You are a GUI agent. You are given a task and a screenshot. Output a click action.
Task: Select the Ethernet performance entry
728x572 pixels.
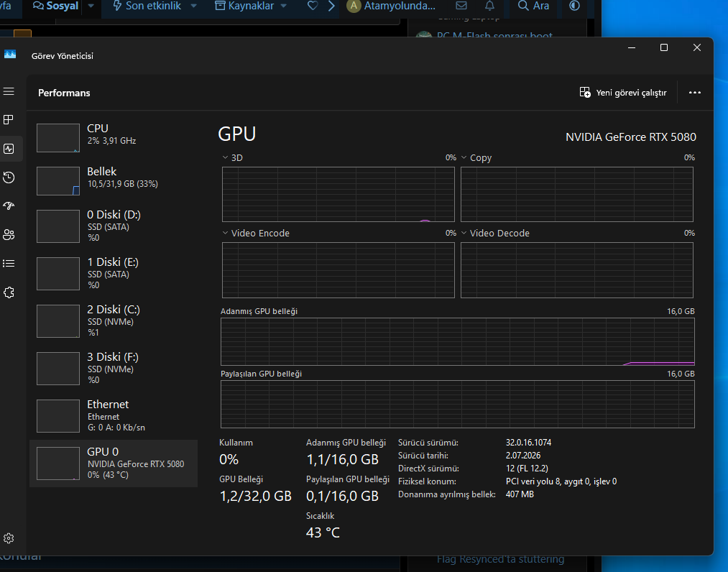tap(114, 415)
